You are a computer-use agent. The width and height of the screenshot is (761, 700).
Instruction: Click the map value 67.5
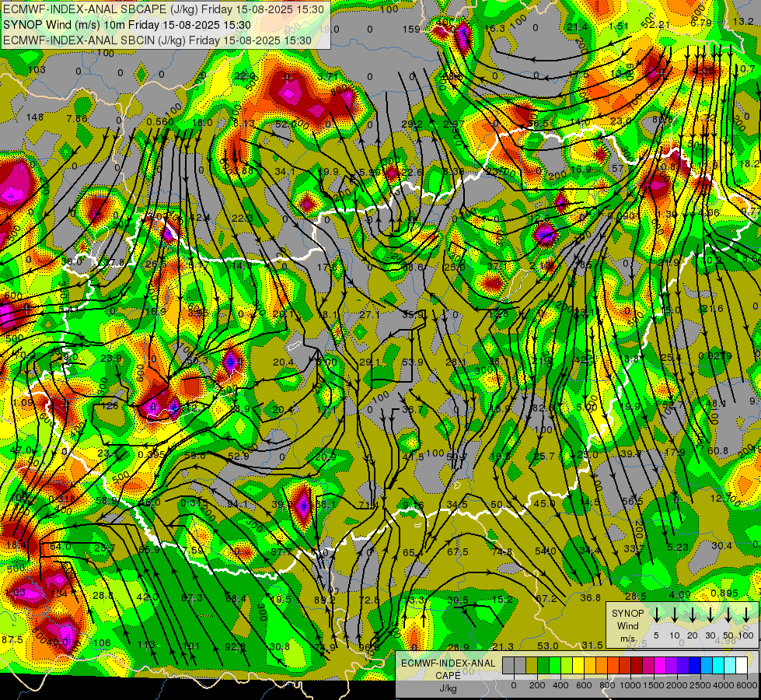(458, 552)
